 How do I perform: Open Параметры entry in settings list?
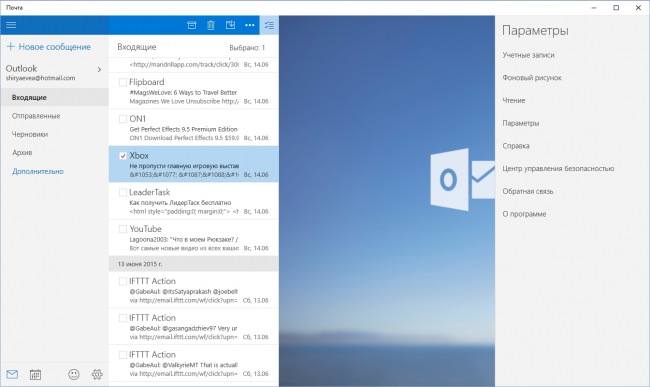[521, 123]
